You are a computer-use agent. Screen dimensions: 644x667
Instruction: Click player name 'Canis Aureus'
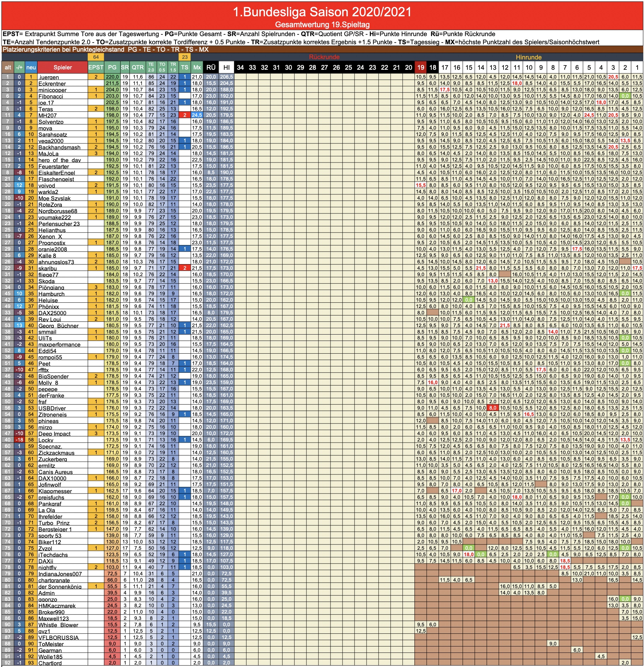point(55,472)
